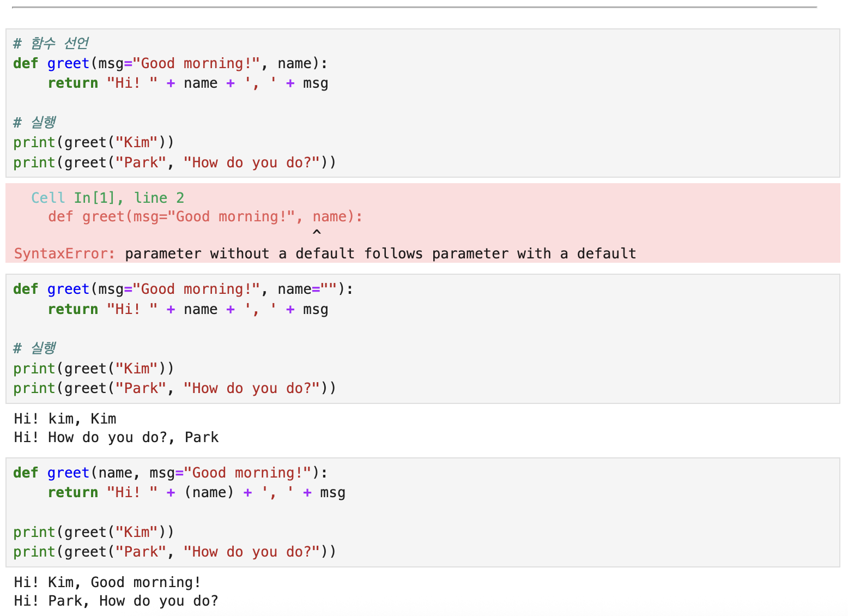Click output 'Hi! How do you do?, Park'
This screenshot has height=616, width=848.
(117, 437)
